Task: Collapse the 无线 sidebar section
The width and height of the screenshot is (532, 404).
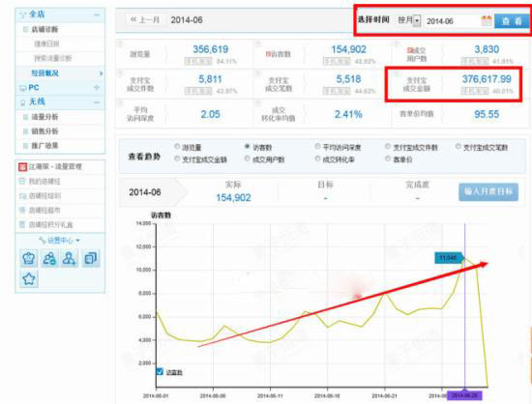Action: (x=97, y=102)
